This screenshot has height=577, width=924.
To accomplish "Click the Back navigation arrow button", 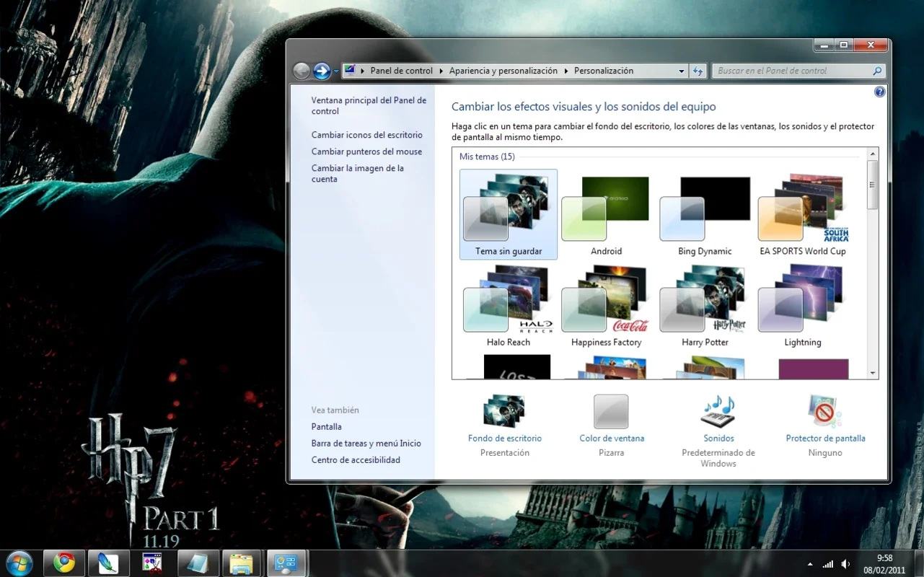I will pos(302,71).
